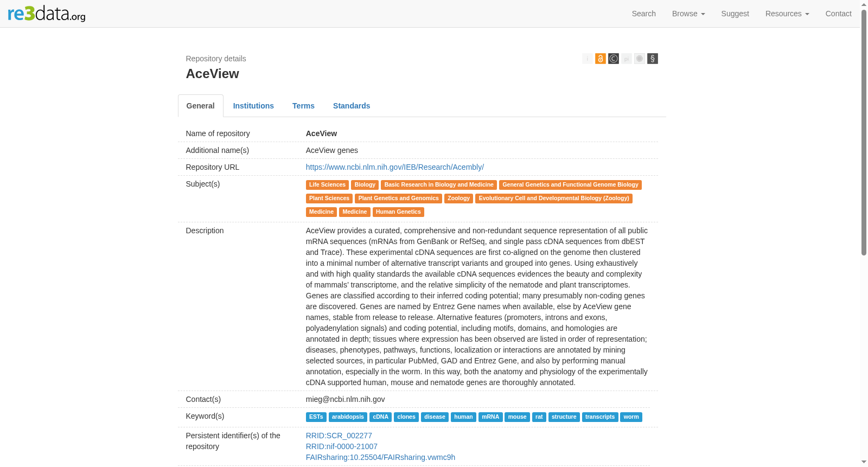Open the Standards tab
Image resolution: width=868 pixels, height=467 pixels.
352,106
